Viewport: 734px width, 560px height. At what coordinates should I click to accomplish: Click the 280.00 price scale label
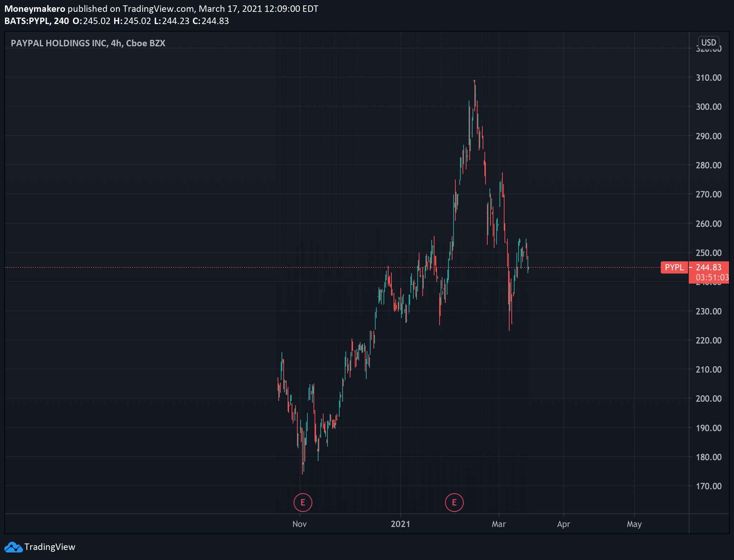click(709, 165)
